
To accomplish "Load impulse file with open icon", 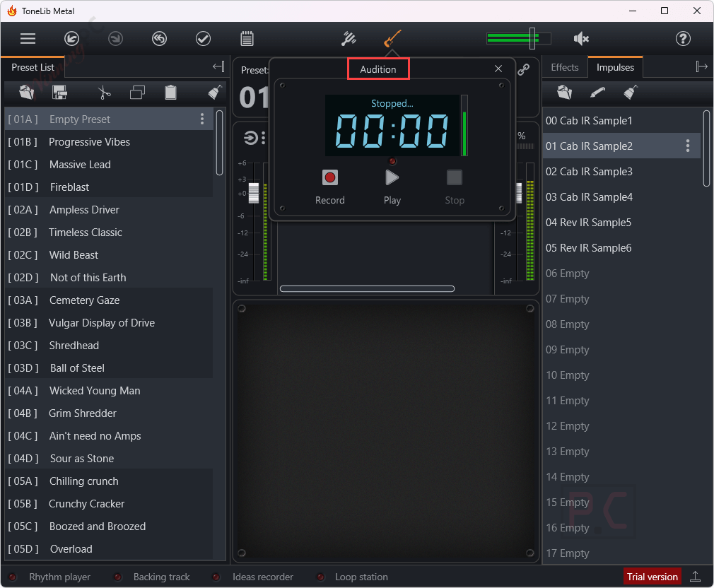I will (565, 93).
